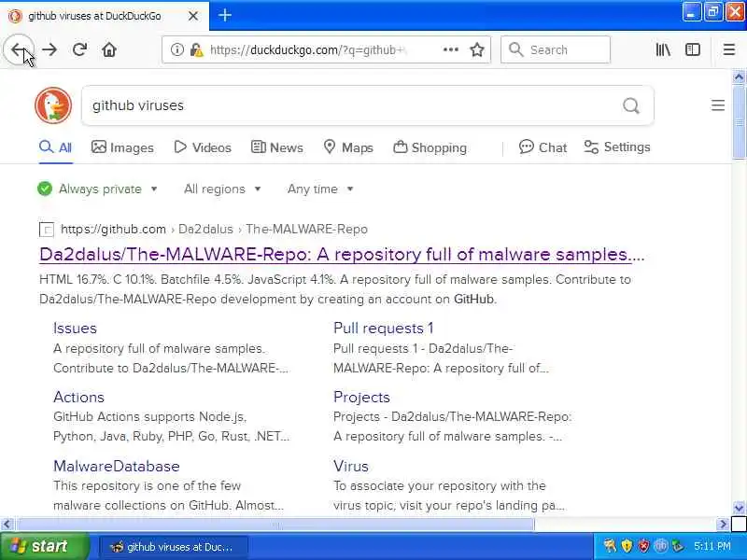
Task: Reload the current page
Action: click(79, 49)
